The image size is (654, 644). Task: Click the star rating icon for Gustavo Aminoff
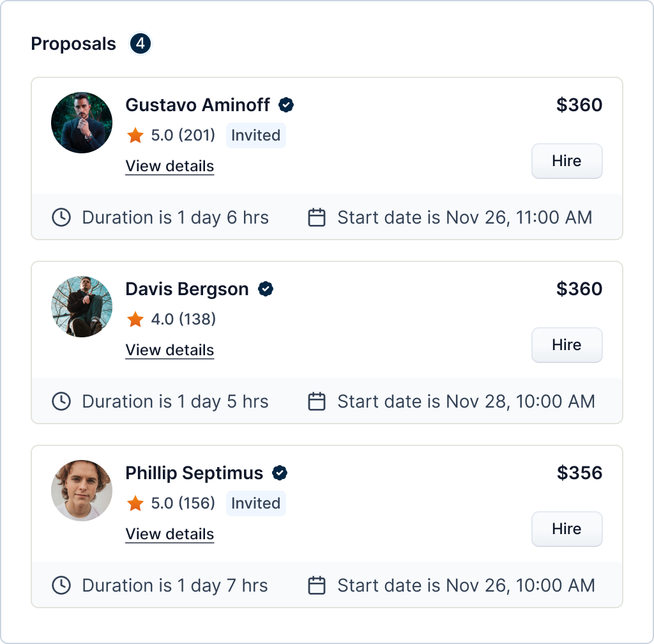tap(135, 135)
